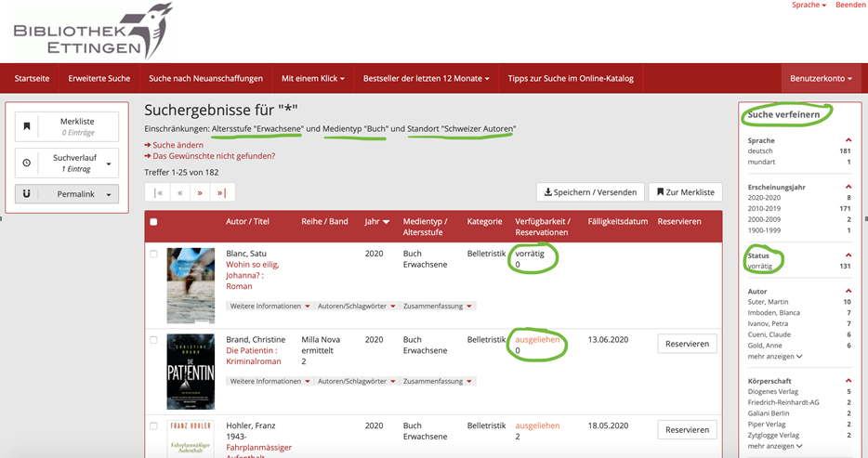Collapse the Autor filter section
This screenshot has width=868, height=458.
tap(848, 291)
